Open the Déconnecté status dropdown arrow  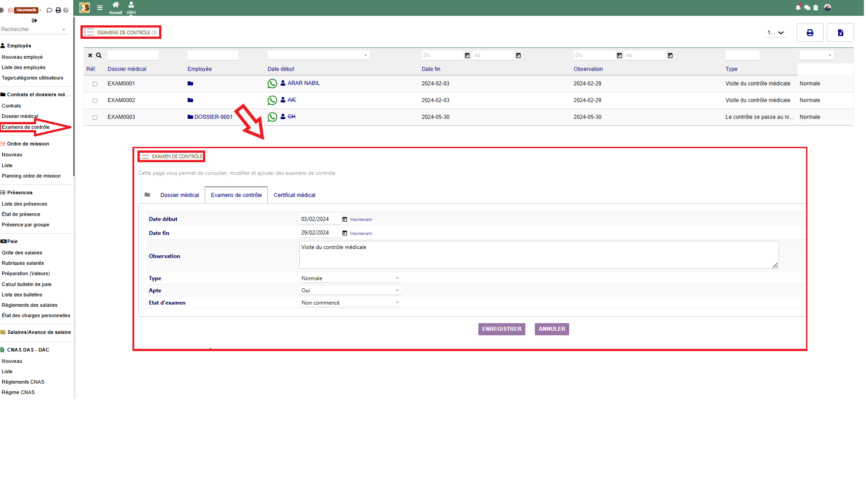pos(40,10)
